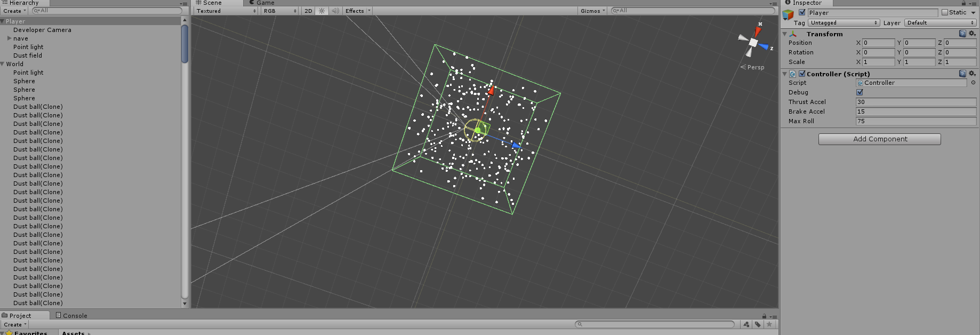980x335 pixels.
Task: Open the Scene panel options menu
Action: click(x=773, y=4)
